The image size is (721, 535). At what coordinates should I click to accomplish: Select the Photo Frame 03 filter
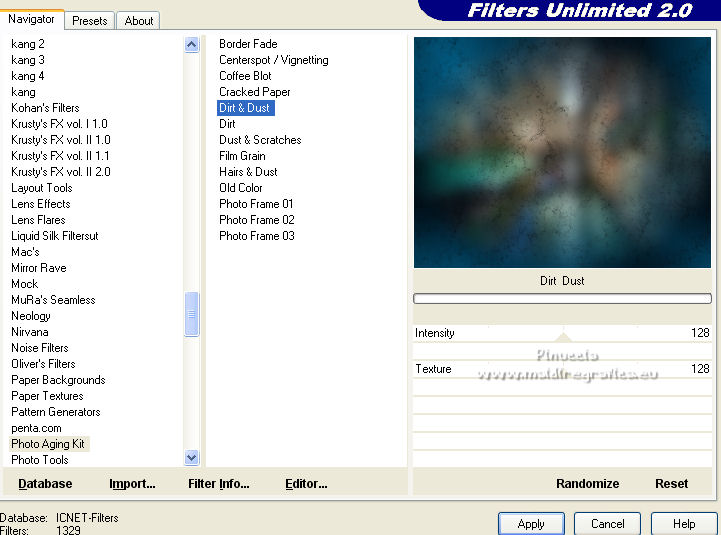click(257, 236)
